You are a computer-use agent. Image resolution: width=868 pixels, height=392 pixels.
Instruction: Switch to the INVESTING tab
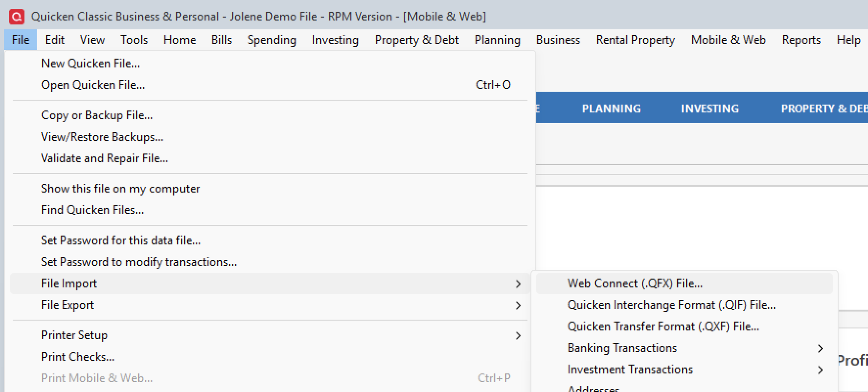710,109
